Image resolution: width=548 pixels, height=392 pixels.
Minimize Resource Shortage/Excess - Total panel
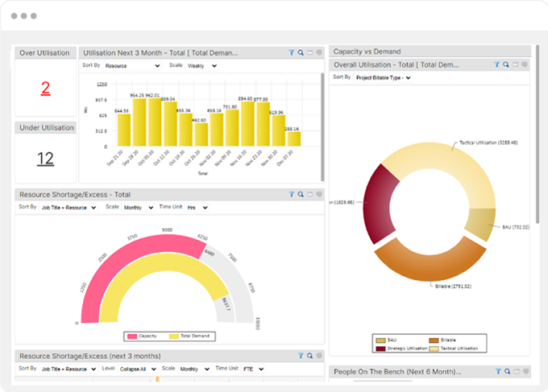(x=310, y=194)
